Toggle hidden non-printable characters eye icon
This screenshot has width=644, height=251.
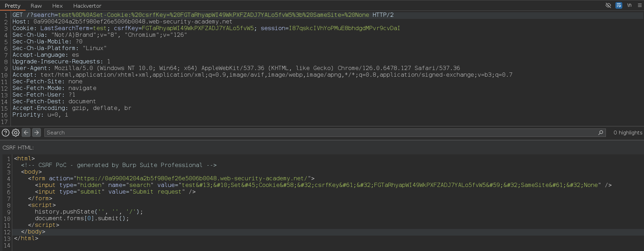[608, 5]
